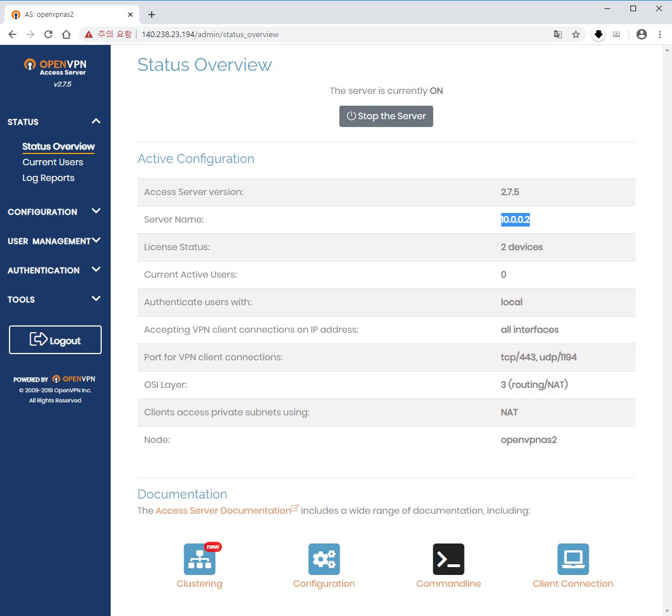Open the Chrome three-dot menu
The height and width of the screenshot is (616, 672).
click(660, 34)
